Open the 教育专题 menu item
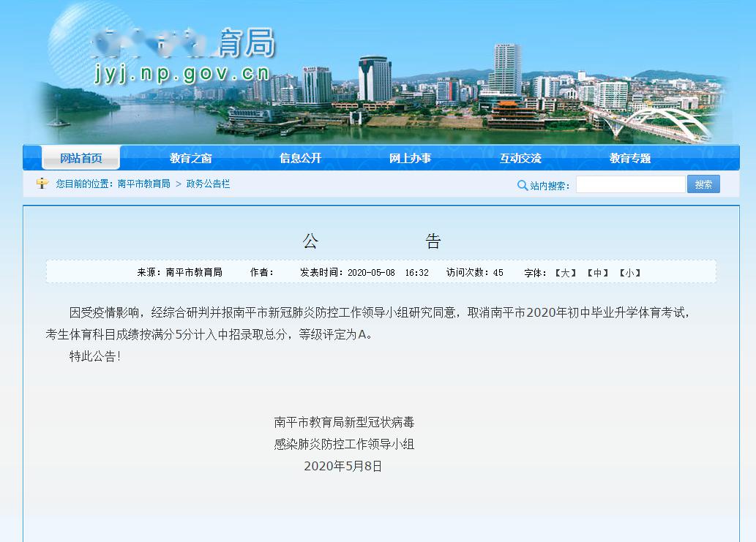The height and width of the screenshot is (542, 756). point(630,158)
